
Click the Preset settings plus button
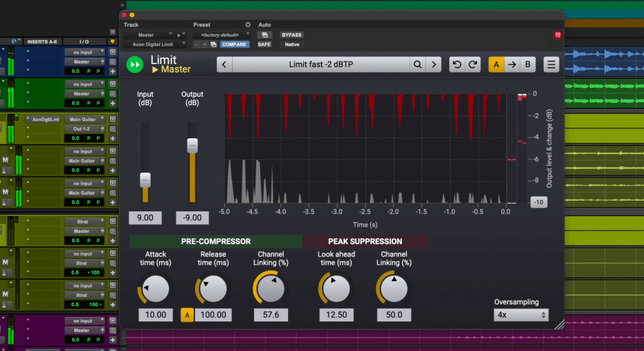[x=204, y=45]
